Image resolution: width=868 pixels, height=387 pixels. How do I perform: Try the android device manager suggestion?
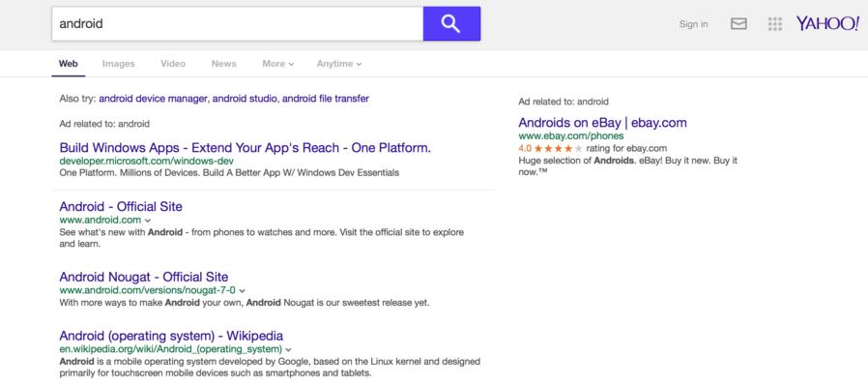(x=154, y=99)
